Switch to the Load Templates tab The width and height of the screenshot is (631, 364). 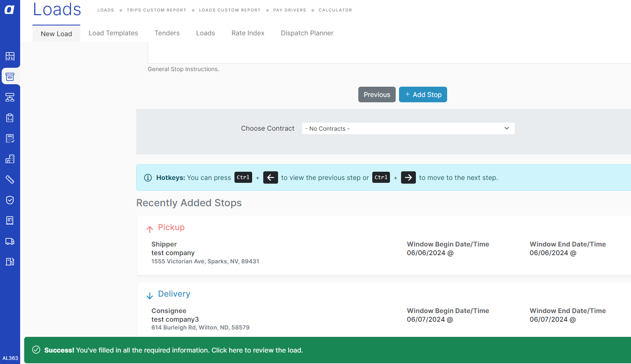pos(113,33)
